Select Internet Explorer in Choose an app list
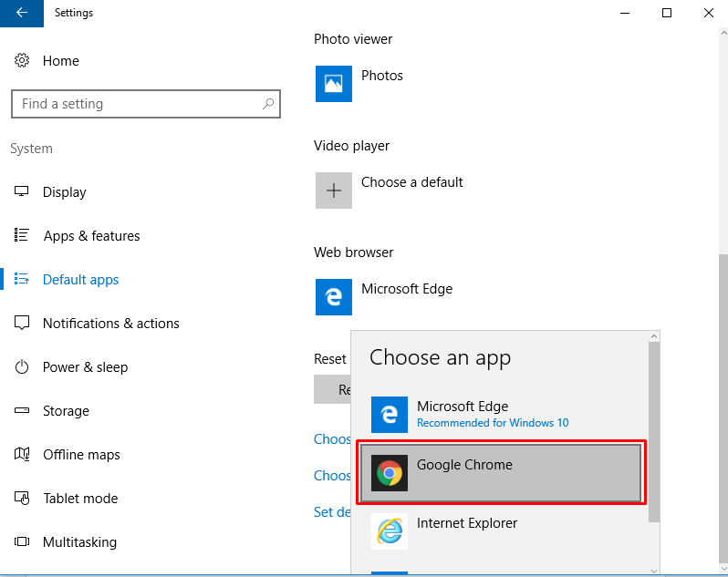 click(x=501, y=531)
